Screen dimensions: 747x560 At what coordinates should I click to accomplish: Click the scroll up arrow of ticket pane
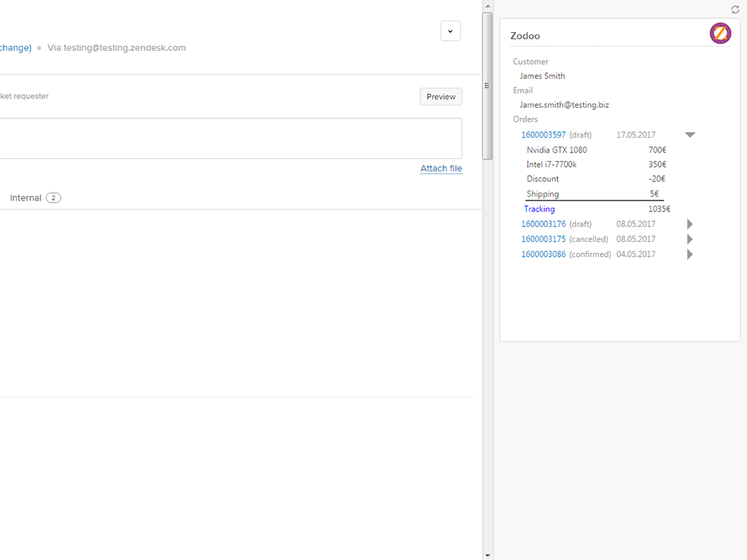487,5
